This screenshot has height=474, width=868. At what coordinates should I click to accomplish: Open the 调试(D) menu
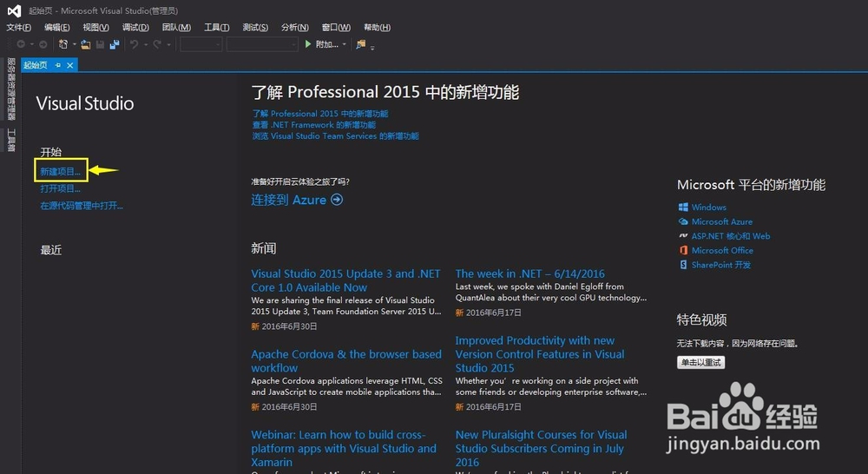click(135, 27)
